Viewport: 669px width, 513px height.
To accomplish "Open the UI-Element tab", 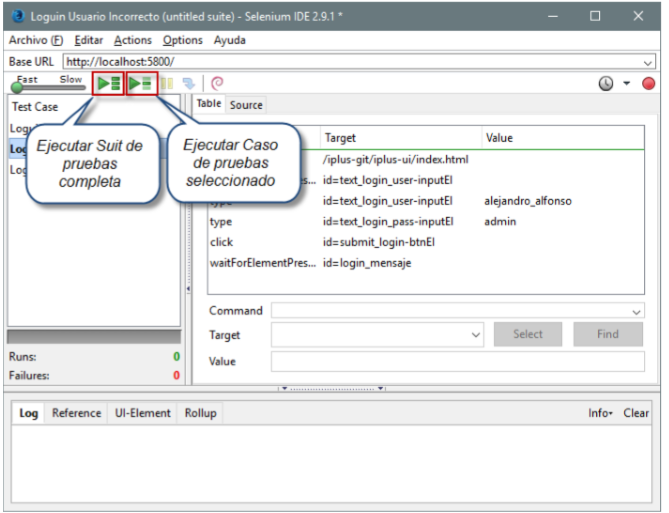I will tap(143, 413).
